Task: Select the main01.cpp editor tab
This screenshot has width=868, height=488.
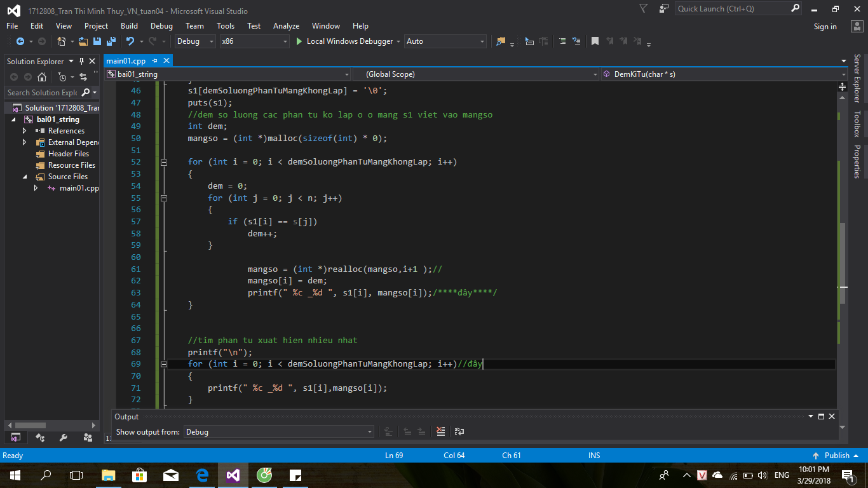Action: [x=126, y=60]
